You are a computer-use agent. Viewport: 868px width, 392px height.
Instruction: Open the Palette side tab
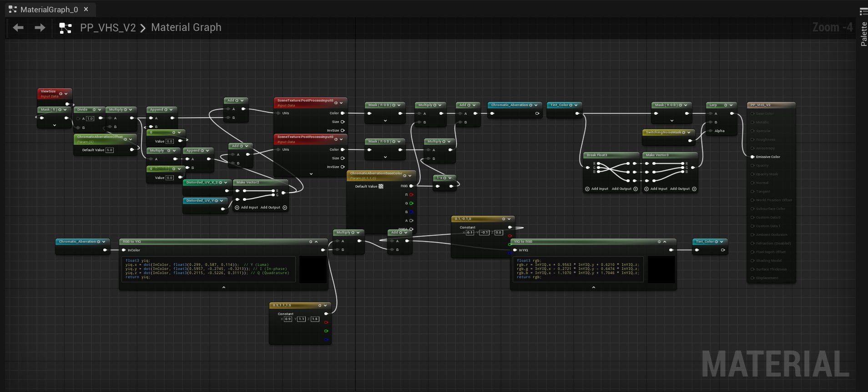click(863, 34)
